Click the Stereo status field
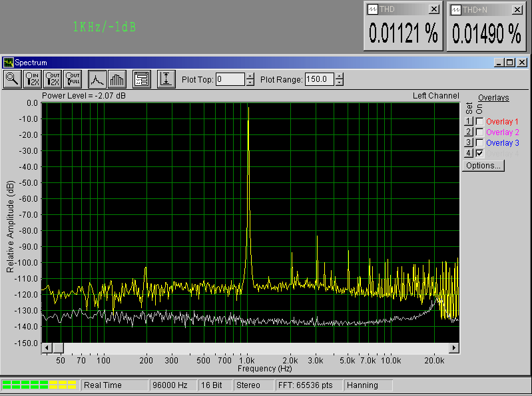This screenshot has width=532, height=396. click(254, 385)
